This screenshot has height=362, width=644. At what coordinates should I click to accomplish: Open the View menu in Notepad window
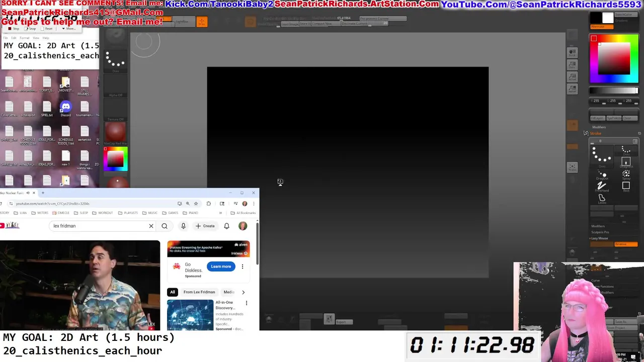(x=36, y=38)
